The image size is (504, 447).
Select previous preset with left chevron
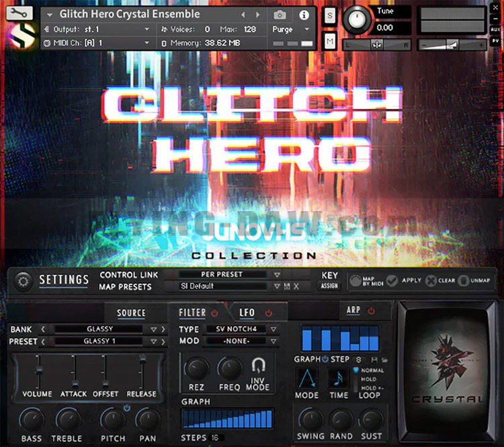click(x=43, y=341)
